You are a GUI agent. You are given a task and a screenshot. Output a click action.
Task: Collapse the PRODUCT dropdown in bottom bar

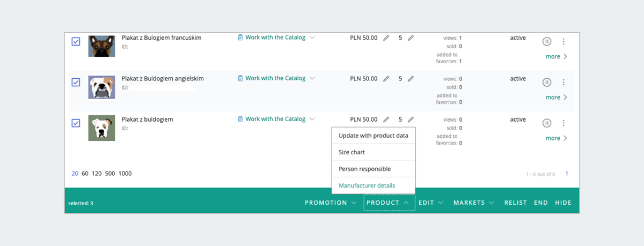pyautogui.click(x=389, y=203)
